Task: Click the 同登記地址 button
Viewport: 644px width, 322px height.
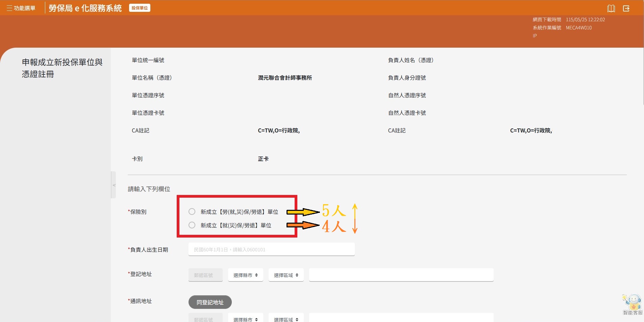Action: click(x=210, y=302)
